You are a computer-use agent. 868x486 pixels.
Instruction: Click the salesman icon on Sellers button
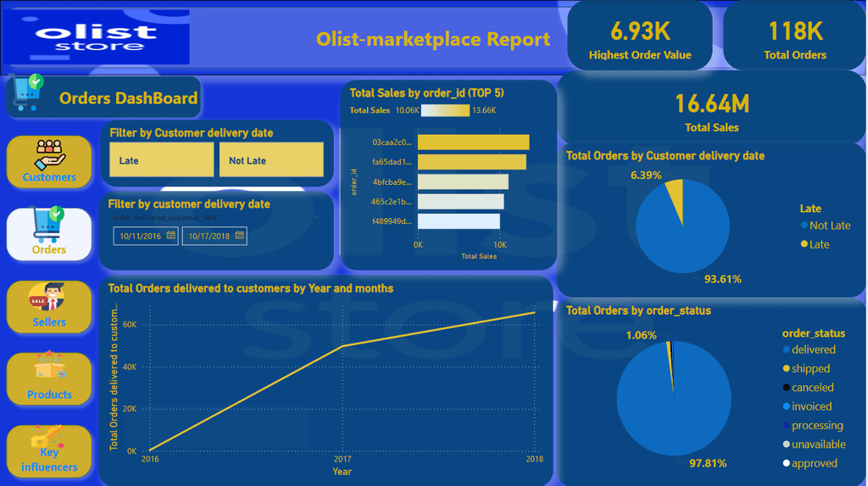point(47,297)
